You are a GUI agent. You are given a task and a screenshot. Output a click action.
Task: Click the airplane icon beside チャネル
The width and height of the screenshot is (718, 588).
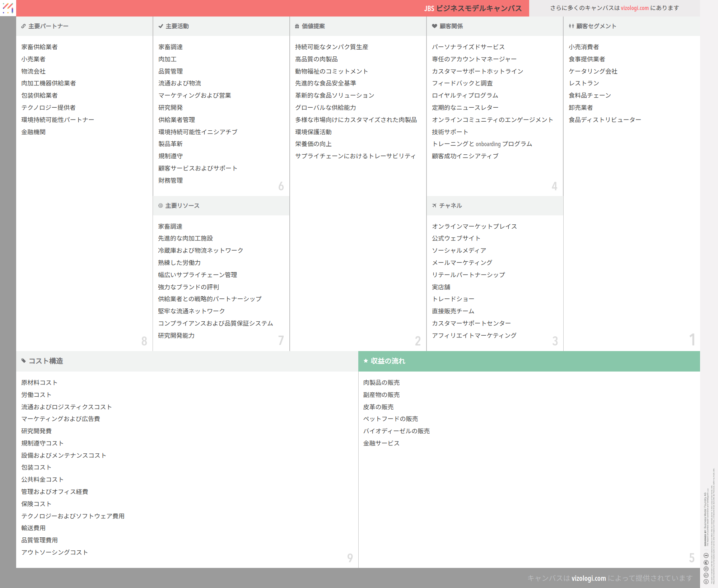pos(434,206)
